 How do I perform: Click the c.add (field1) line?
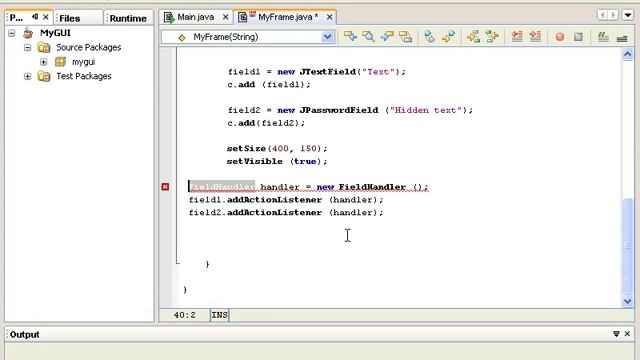pyautogui.click(x=269, y=84)
